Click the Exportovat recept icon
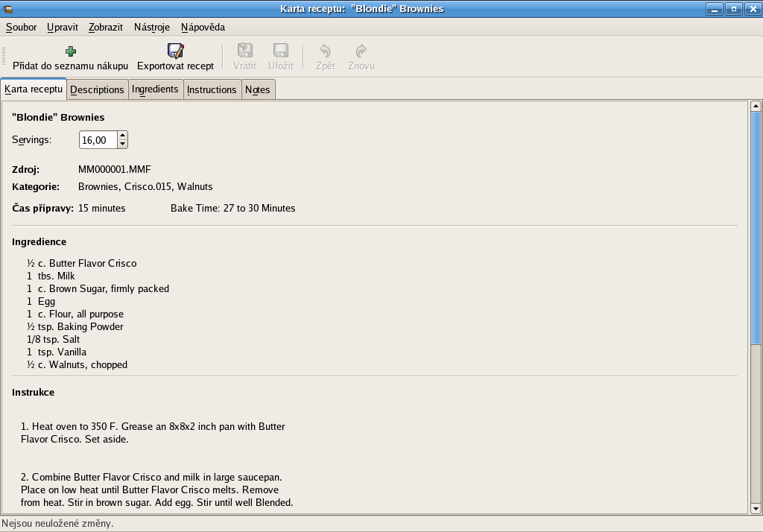763x532 pixels. coord(175,51)
